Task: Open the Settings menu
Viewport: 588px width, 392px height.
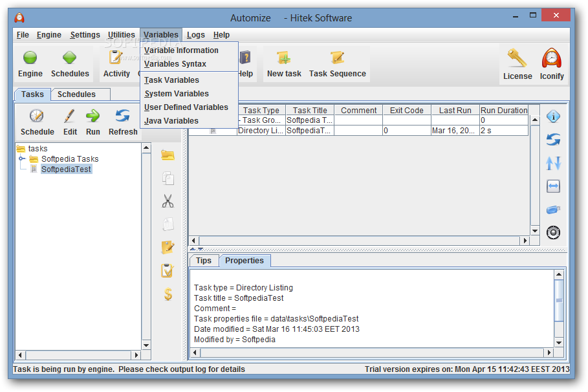Action: click(85, 35)
